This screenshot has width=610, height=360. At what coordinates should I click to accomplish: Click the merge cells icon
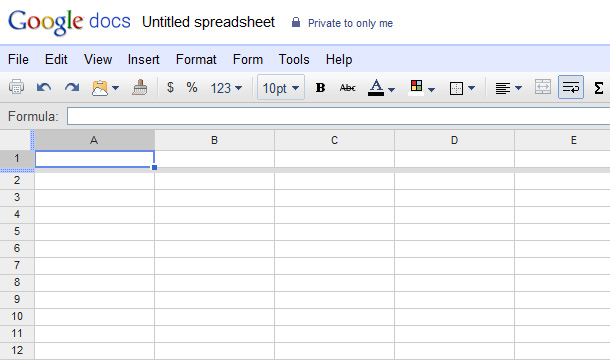point(543,87)
